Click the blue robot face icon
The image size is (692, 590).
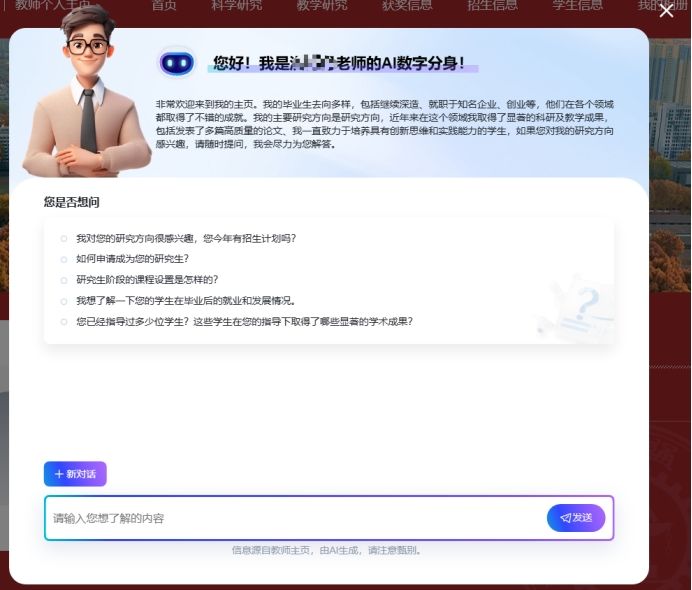coord(177,63)
